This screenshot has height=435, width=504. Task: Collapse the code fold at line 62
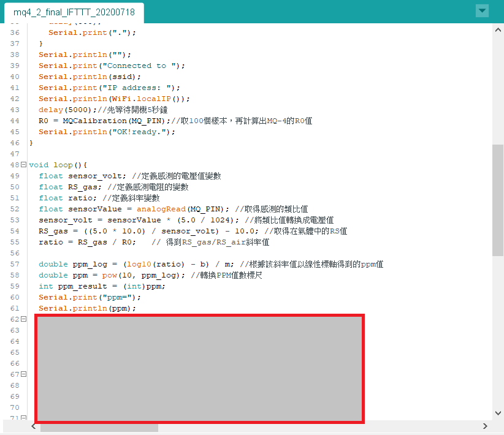(x=23, y=319)
